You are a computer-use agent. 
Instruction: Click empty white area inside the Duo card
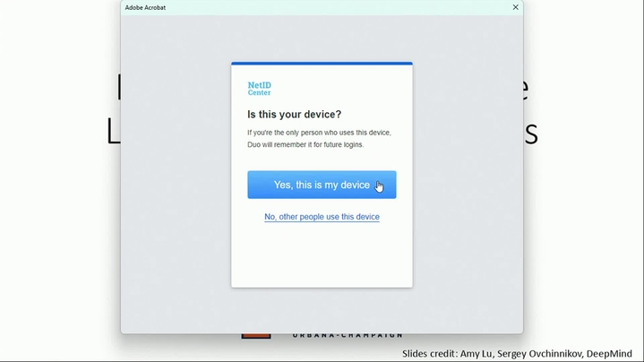tap(322, 255)
